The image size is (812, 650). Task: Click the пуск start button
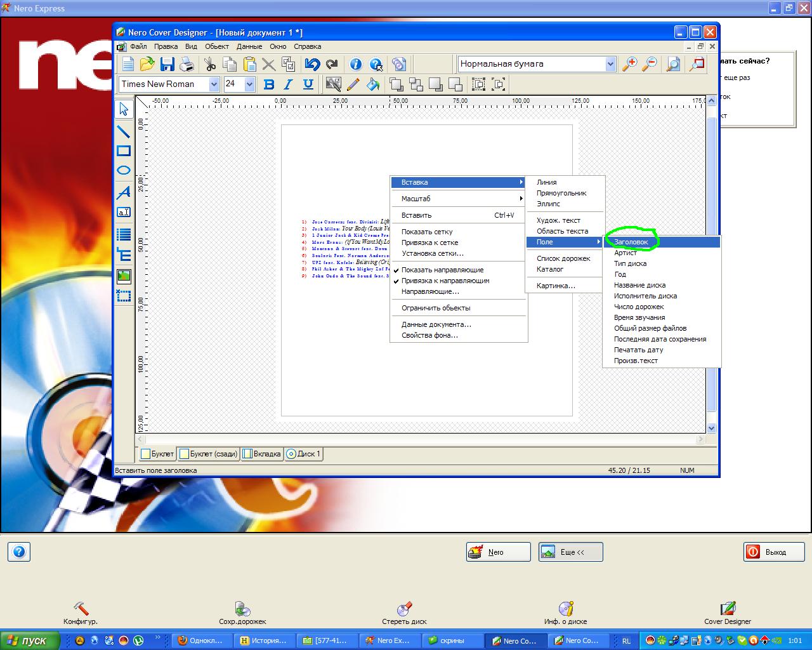click(x=30, y=640)
